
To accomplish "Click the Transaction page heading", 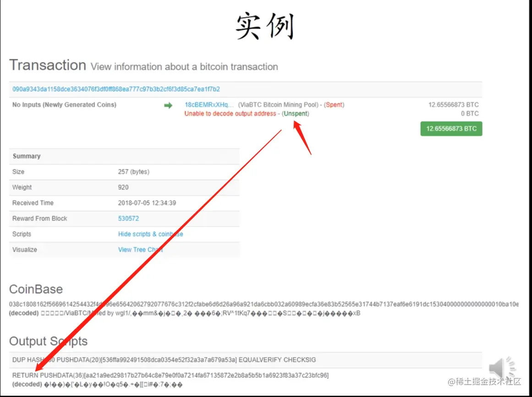I will click(x=47, y=65).
